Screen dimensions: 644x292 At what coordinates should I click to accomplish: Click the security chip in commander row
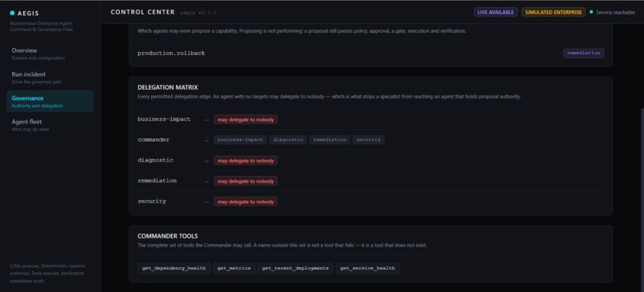coord(368,140)
